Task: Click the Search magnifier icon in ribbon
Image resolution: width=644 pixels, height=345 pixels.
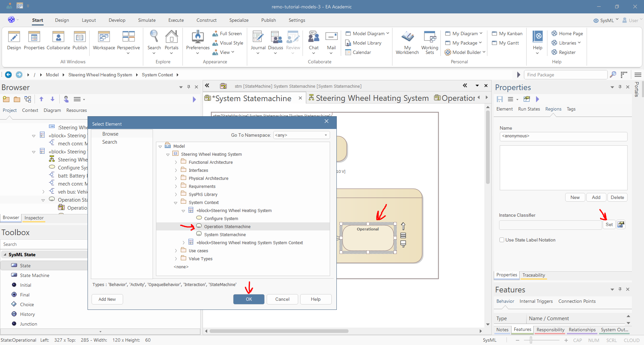Action: (154, 36)
